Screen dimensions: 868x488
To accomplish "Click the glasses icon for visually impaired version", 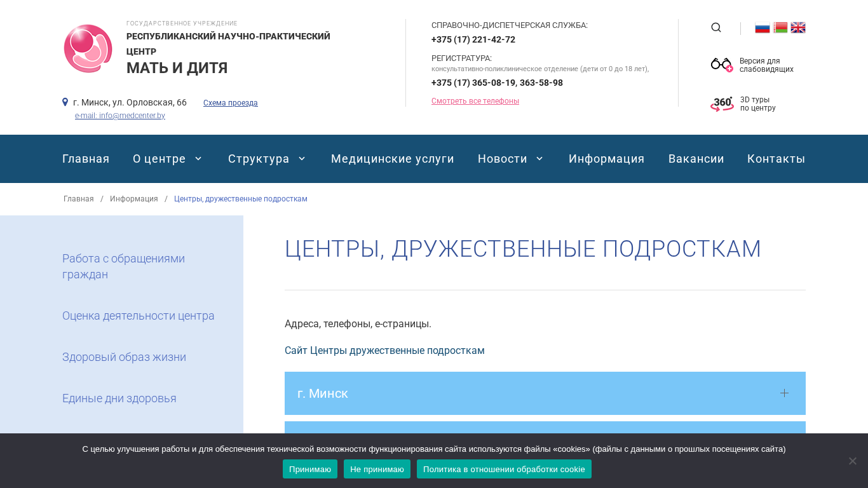I will pyautogui.click(x=721, y=64).
